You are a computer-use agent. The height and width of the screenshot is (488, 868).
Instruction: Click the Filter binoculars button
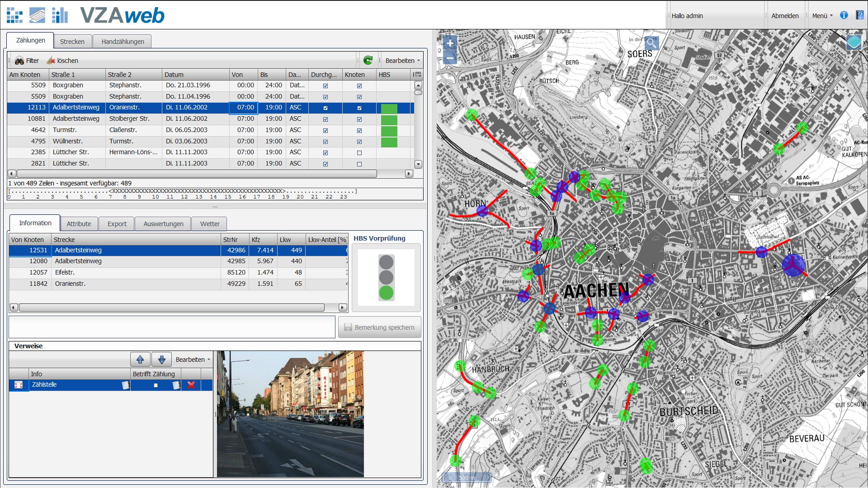pyautogui.click(x=26, y=61)
